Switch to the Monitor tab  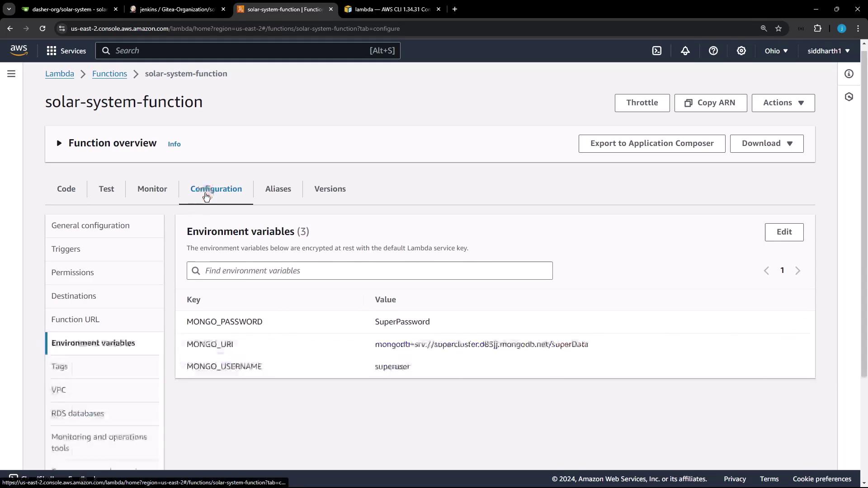(152, 189)
